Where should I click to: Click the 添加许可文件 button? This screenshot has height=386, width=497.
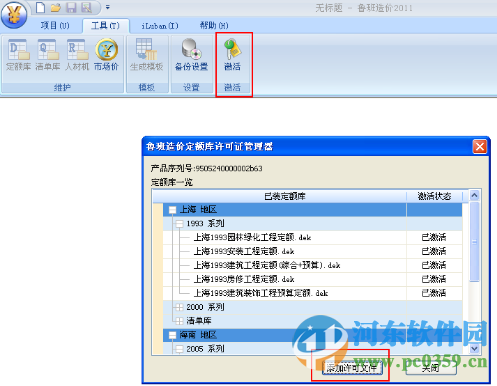tap(352, 368)
